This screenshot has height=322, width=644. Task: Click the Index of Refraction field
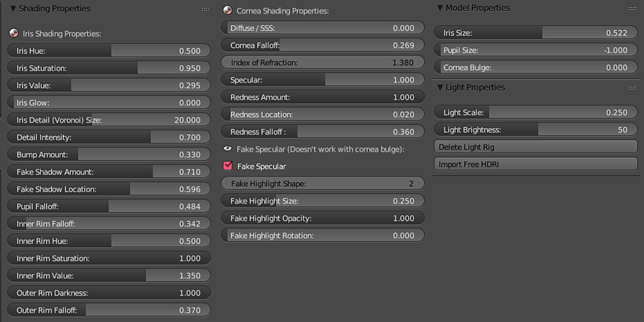(x=323, y=63)
